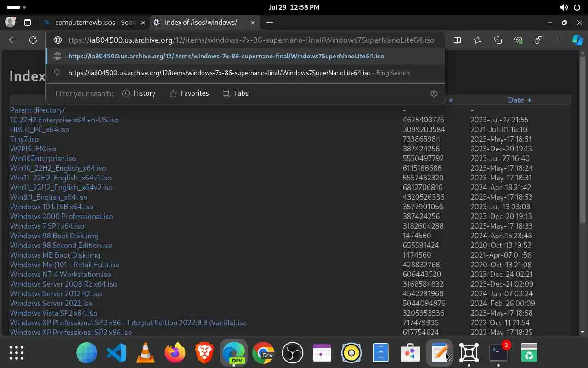Filter address suggestions by Favorites
The height and width of the screenshot is (368, 588).
tap(189, 93)
